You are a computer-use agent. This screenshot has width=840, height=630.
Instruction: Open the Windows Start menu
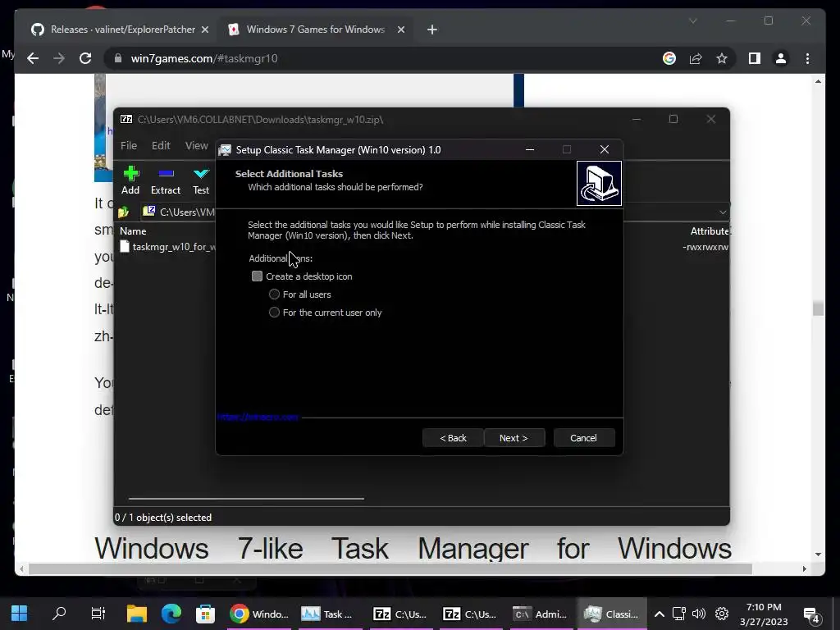pos(20,614)
